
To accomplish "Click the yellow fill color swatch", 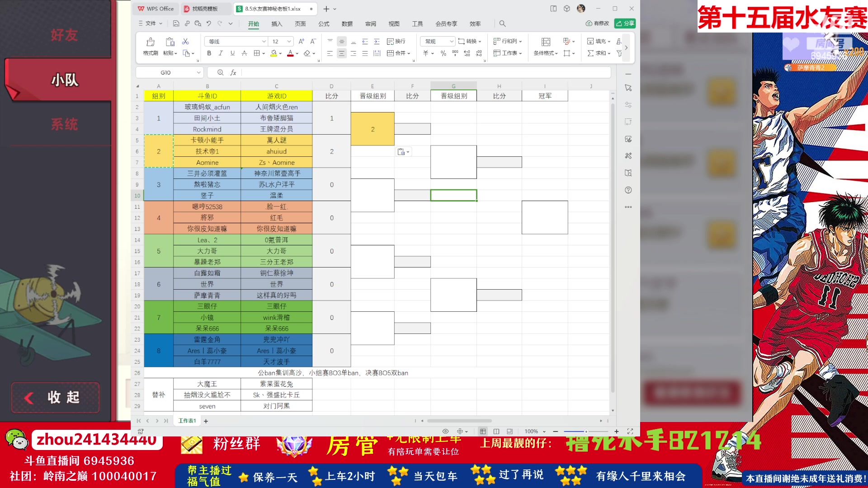I will tap(274, 53).
